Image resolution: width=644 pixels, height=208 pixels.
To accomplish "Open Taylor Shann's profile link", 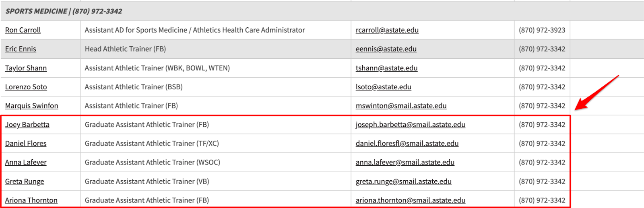I will 26,68.
